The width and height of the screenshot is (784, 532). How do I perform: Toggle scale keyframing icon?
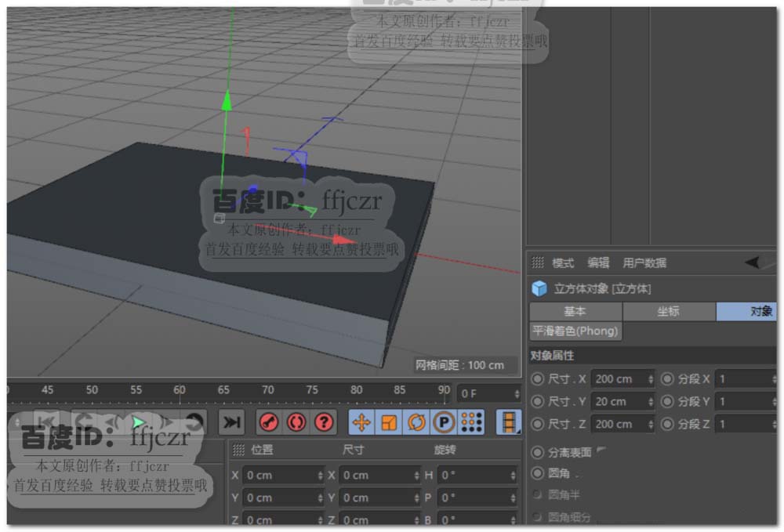tap(389, 422)
